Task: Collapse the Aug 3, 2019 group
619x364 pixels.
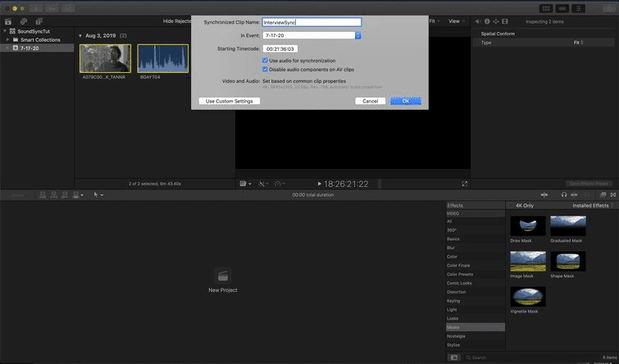Action: (80, 35)
